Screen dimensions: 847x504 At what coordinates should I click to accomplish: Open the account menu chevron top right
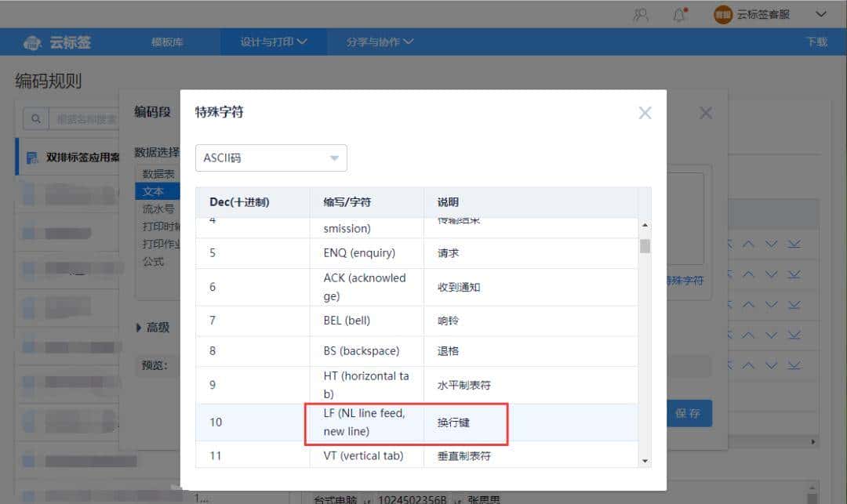(x=821, y=13)
